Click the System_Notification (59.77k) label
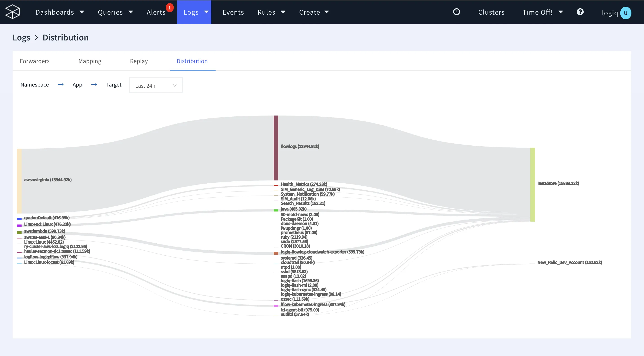The image size is (644, 356). 307,194
